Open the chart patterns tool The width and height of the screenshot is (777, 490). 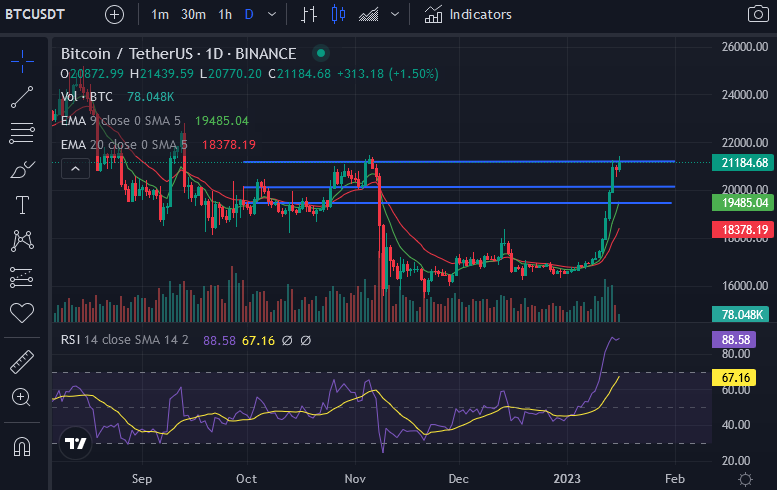point(22,241)
